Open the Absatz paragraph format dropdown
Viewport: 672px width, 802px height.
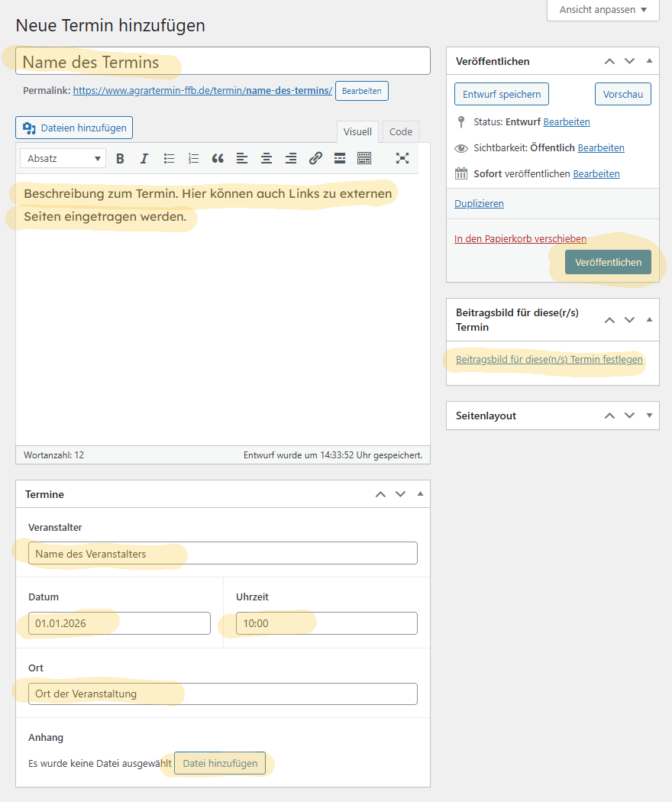tap(63, 159)
